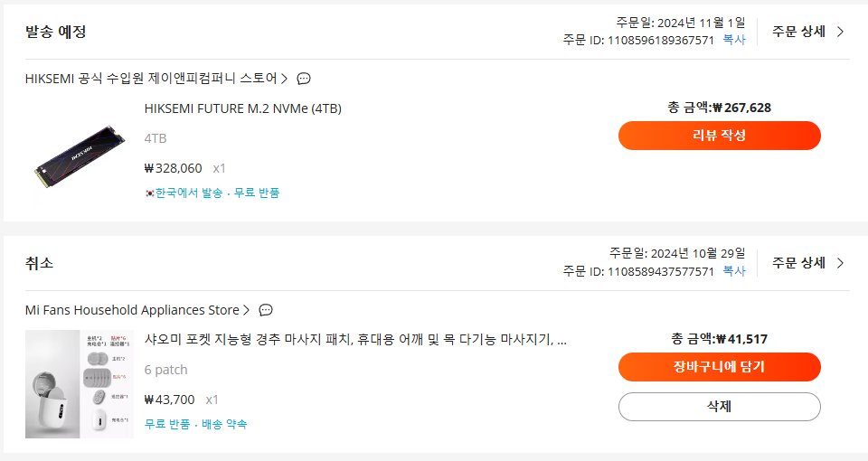Open Mi Fans Household Appliances Store name link

point(132,310)
